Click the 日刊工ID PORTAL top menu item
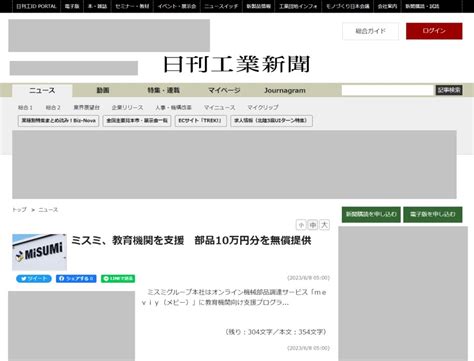 (36, 6)
